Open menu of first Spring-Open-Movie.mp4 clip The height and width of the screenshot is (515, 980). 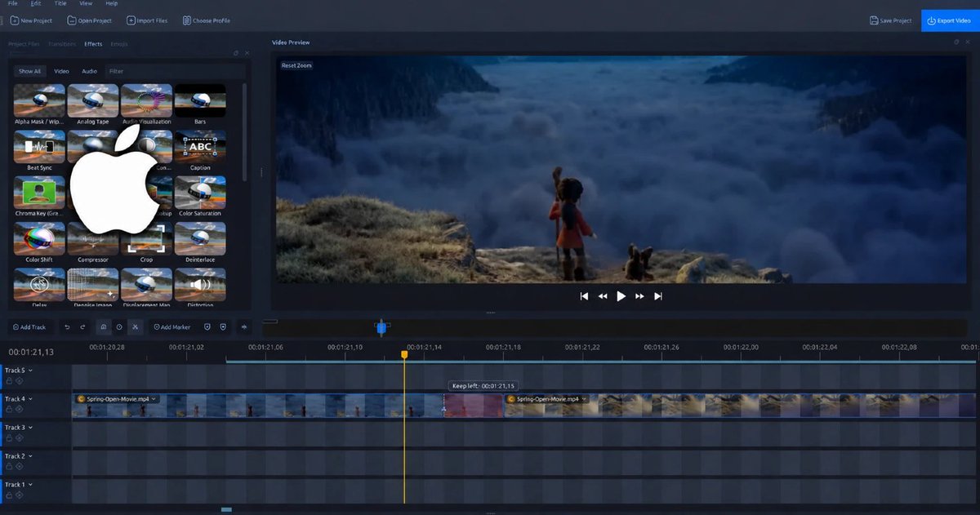tap(154, 399)
